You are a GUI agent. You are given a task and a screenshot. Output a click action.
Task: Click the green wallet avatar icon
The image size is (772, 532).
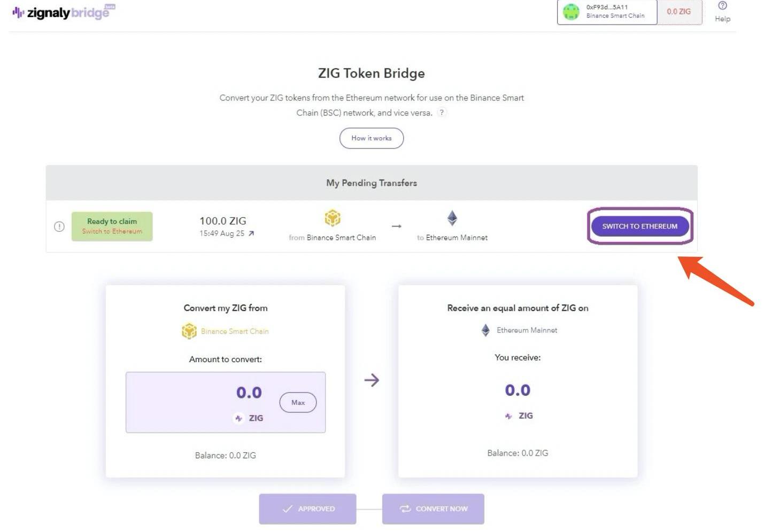click(571, 12)
